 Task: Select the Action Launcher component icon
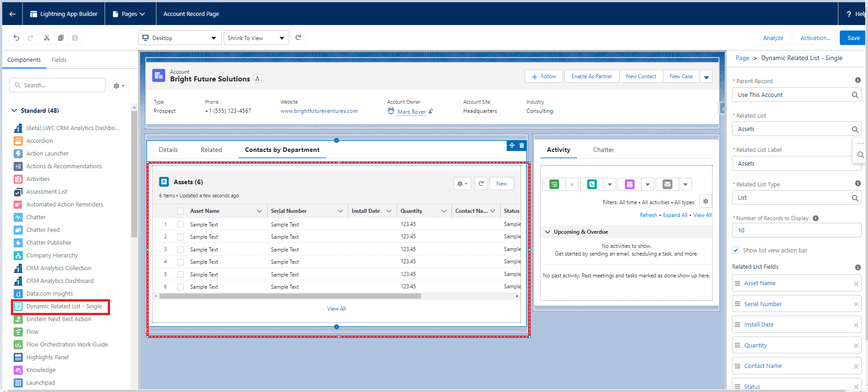(x=18, y=154)
